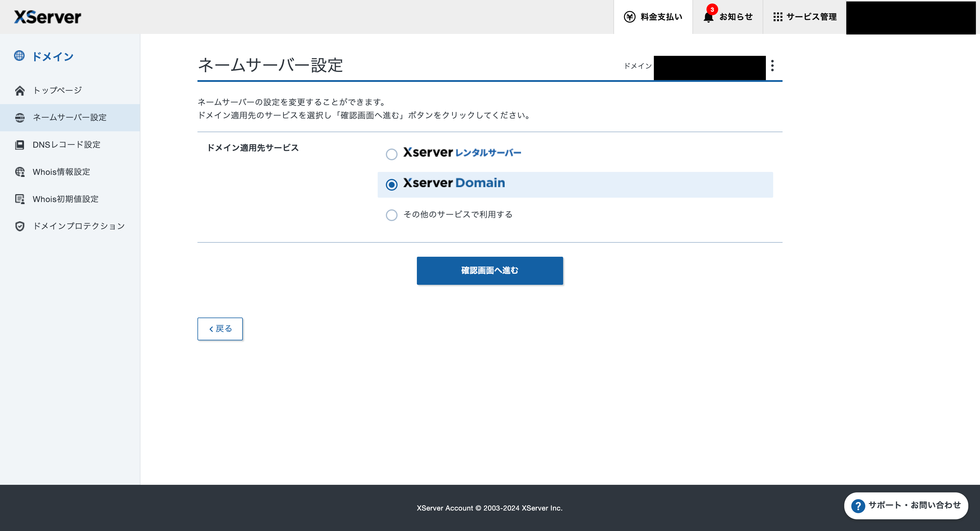Image resolution: width=980 pixels, height=531 pixels.
Task: Go to トップページ in the sidebar
Action: coord(70,91)
